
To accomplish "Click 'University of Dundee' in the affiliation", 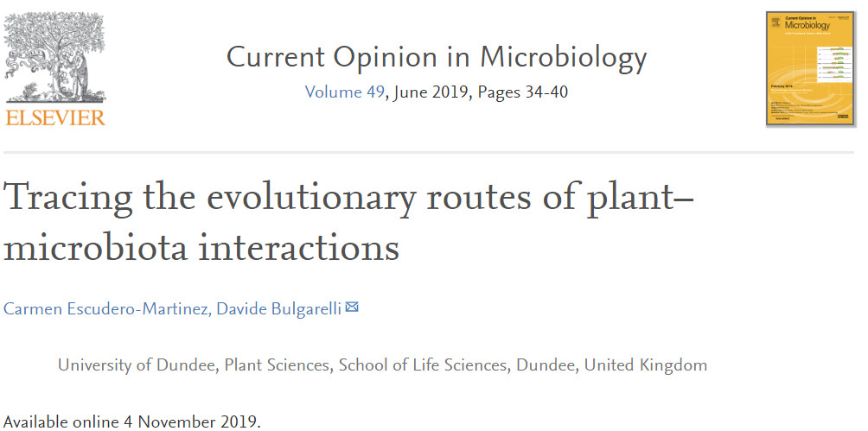I will pyautogui.click(x=136, y=364).
